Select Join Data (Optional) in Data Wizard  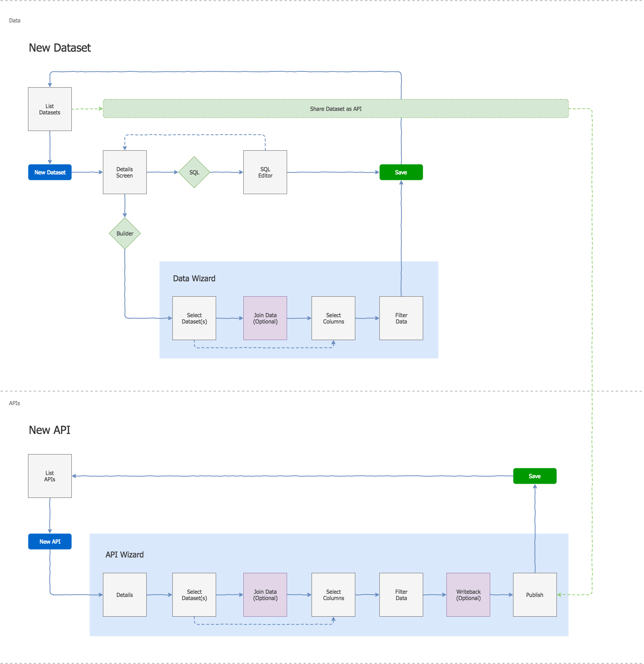click(265, 318)
